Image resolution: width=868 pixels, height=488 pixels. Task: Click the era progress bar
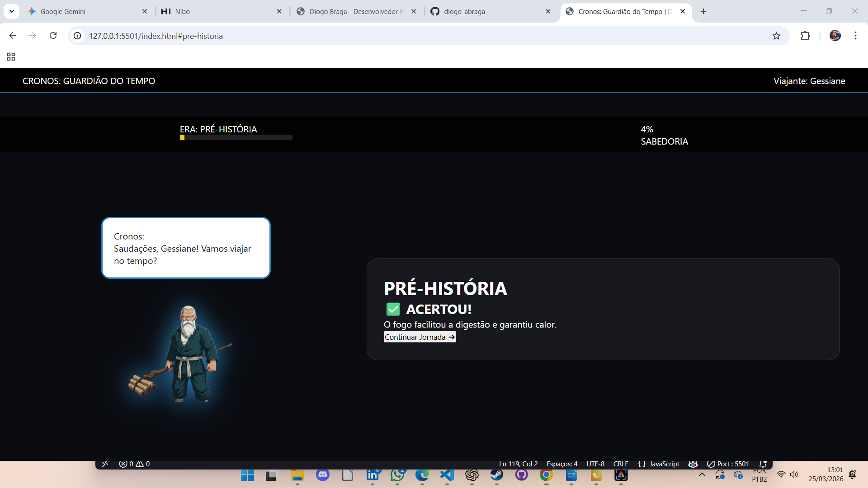[x=236, y=137]
